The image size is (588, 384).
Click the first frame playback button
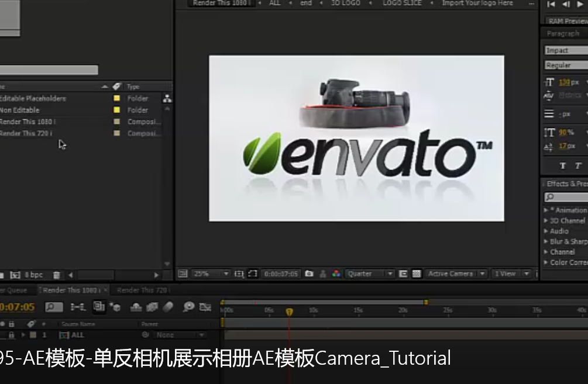coord(551,4)
